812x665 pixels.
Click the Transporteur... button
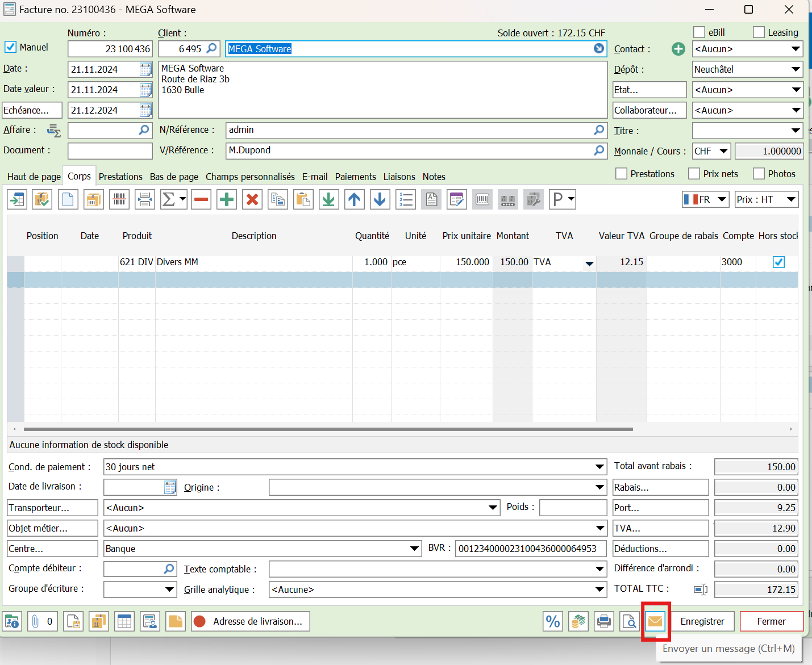[x=52, y=508]
